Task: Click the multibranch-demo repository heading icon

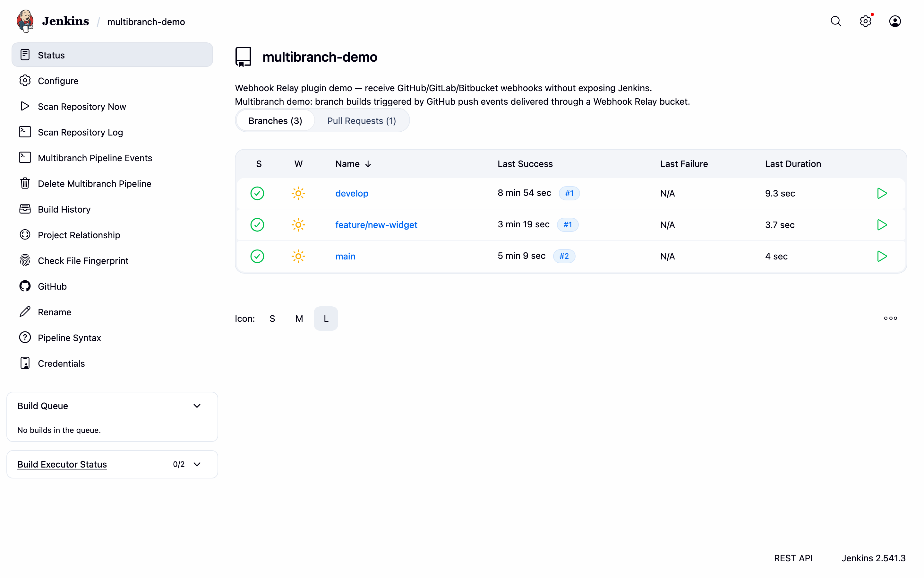Action: click(243, 57)
